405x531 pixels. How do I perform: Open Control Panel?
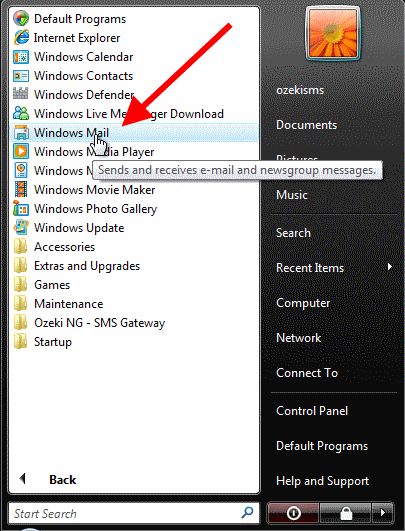coord(312,411)
